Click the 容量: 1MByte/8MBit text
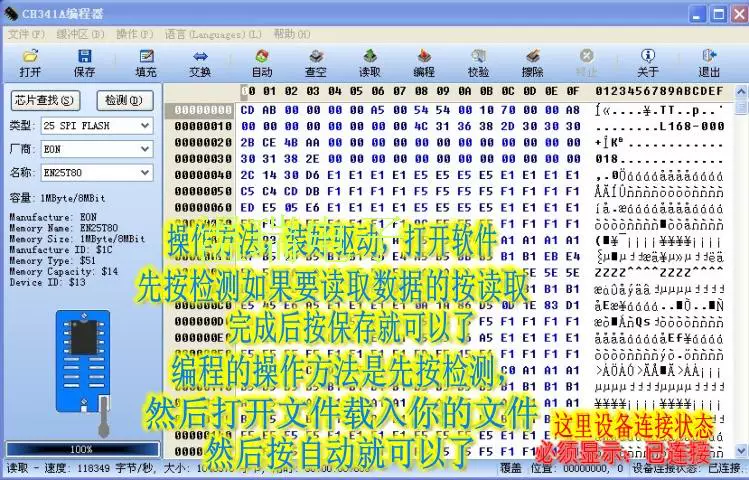The image size is (749, 480). click(57, 198)
